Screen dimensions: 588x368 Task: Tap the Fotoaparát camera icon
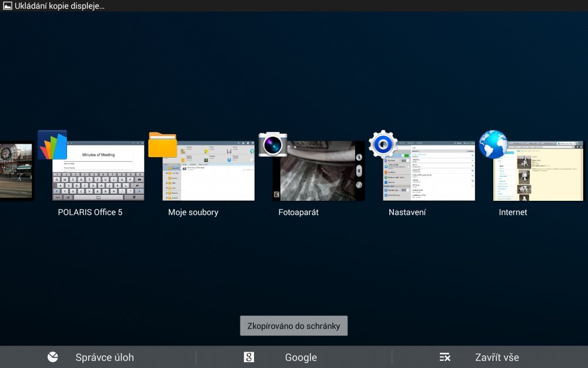click(273, 145)
